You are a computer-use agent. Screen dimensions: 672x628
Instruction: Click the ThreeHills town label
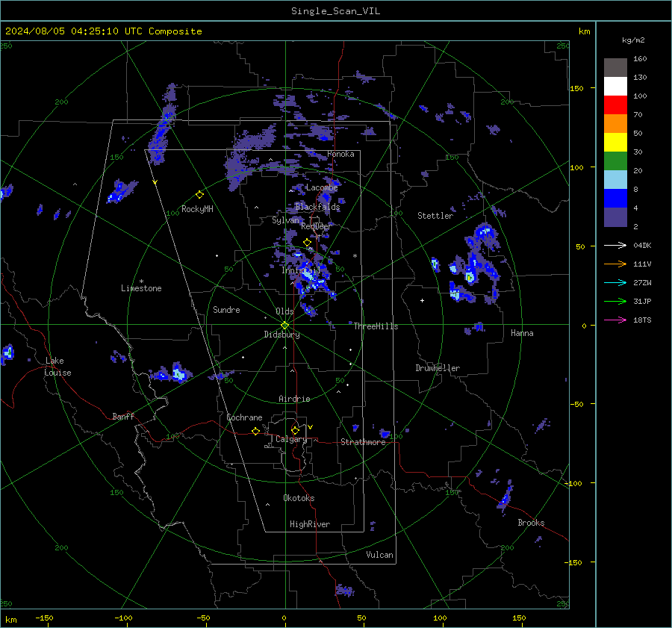[x=376, y=326]
